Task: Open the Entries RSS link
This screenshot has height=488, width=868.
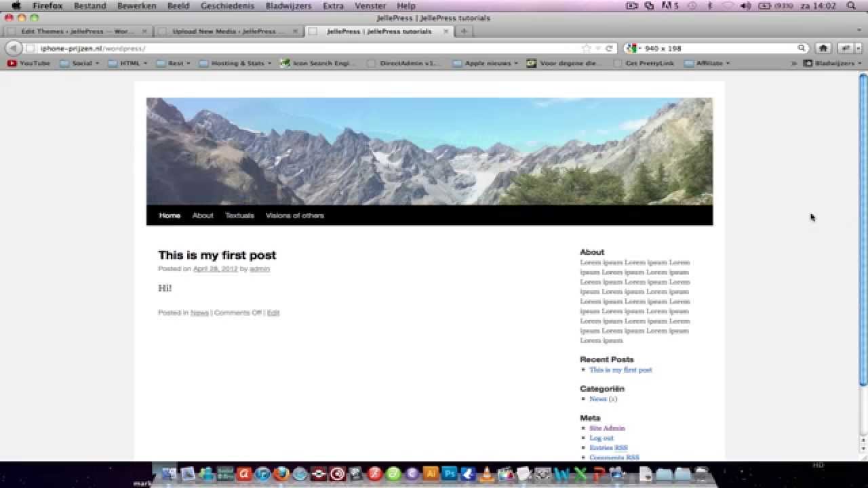Action: [608, 447]
